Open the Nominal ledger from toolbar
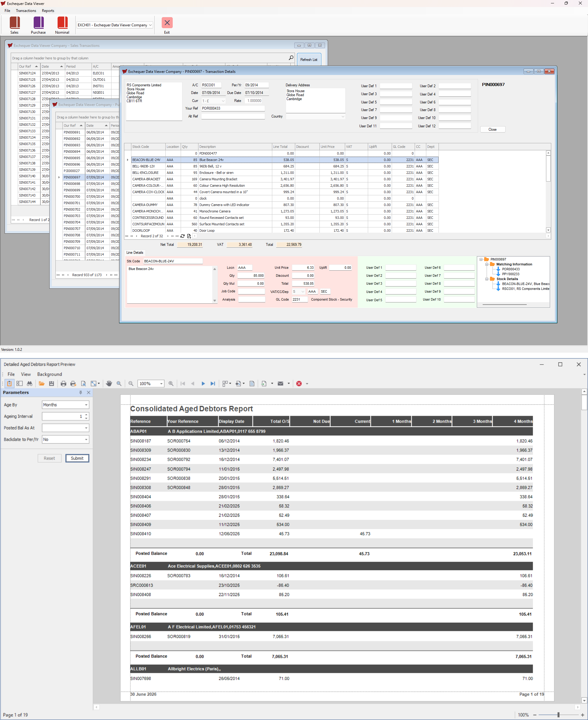The image size is (588, 720). pos(62,25)
